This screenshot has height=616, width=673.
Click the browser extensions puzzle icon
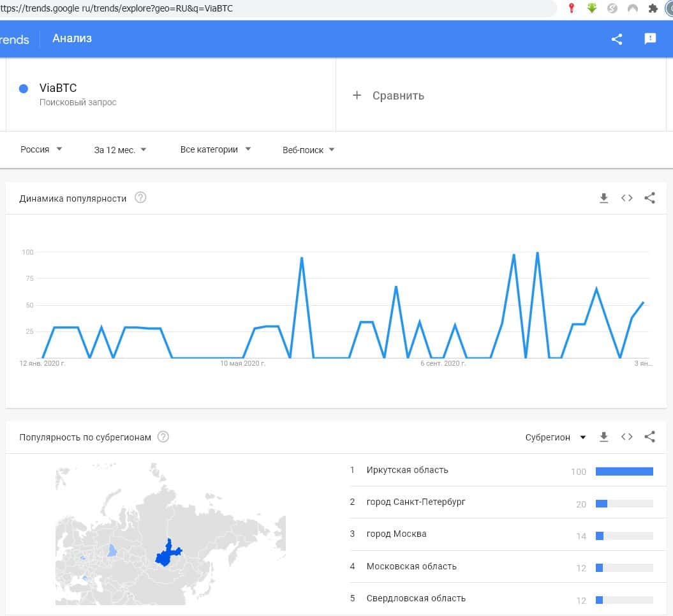pos(653,8)
